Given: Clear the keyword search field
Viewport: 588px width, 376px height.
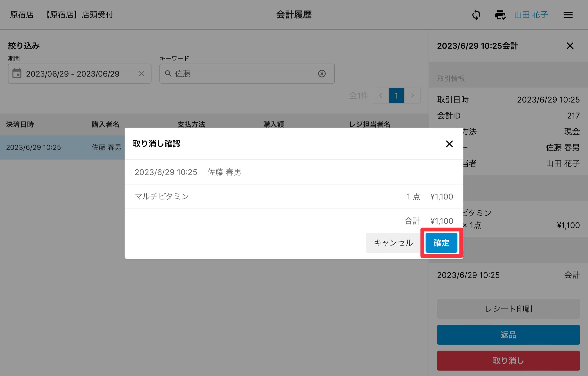Looking at the screenshot, I should tap(322, 74).
